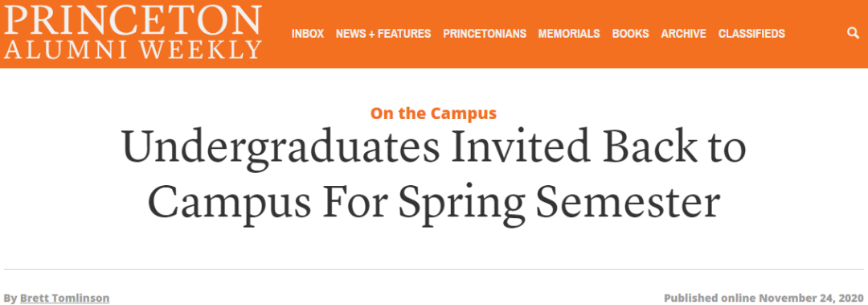Click 'Campus For Spring Semester' headline line
Image resolution: width=868 pixels, height=305 pixels.
(433, 204)
